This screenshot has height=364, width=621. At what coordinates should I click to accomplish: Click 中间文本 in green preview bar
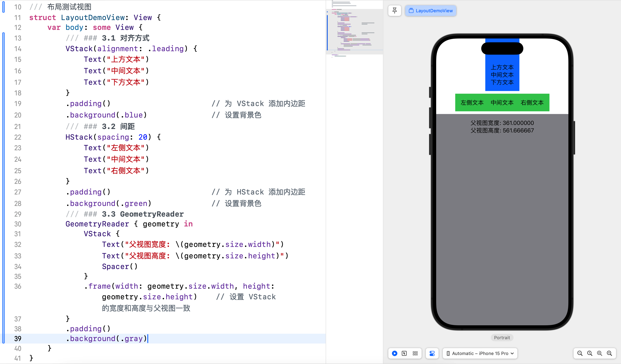(502, 103)
